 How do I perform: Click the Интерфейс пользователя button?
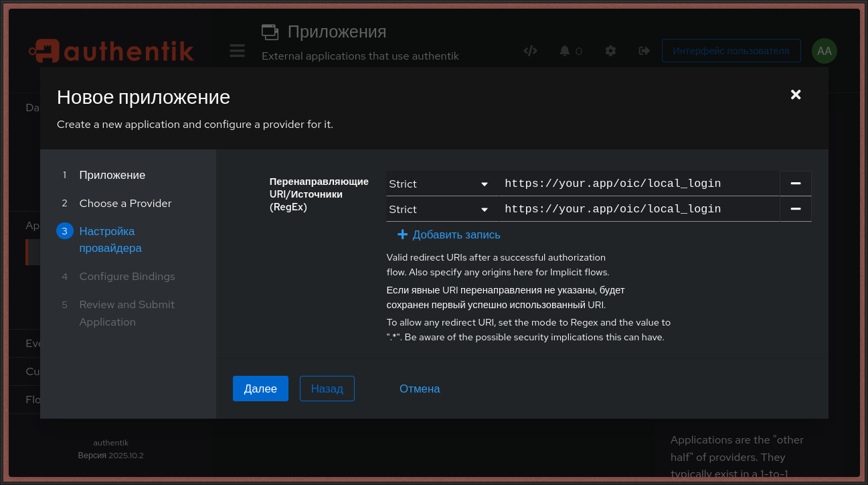pos(731,51)
